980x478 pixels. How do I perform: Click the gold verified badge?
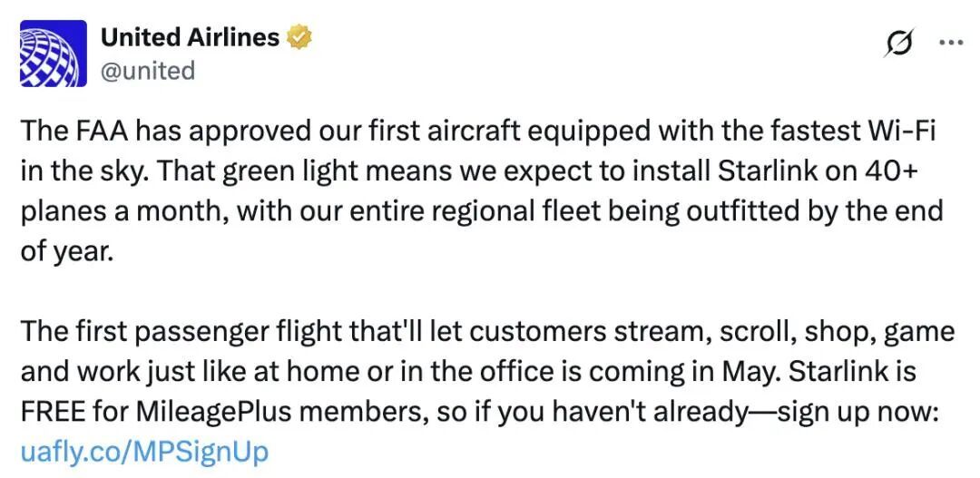click(300, 38)
